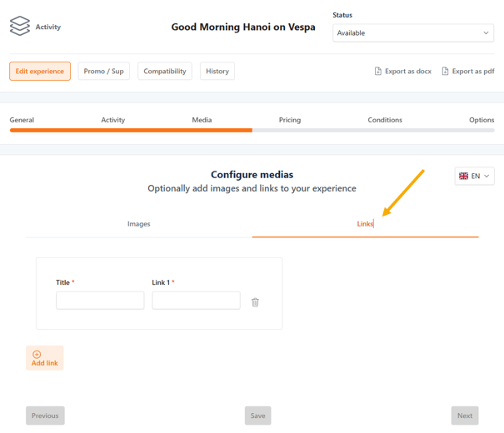This screenshot has width=504, height=433.
Task: View the History tab
Action: (217, 72)
